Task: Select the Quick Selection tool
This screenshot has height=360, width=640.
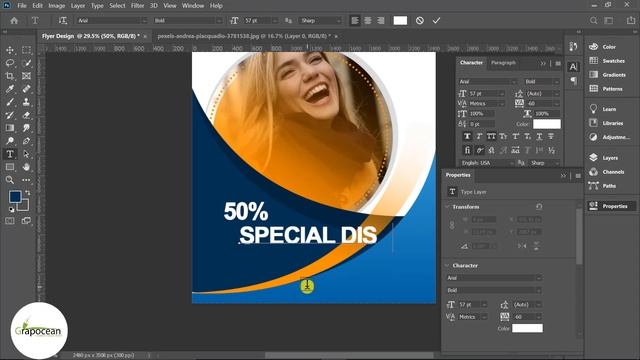Action: point(27,63)
